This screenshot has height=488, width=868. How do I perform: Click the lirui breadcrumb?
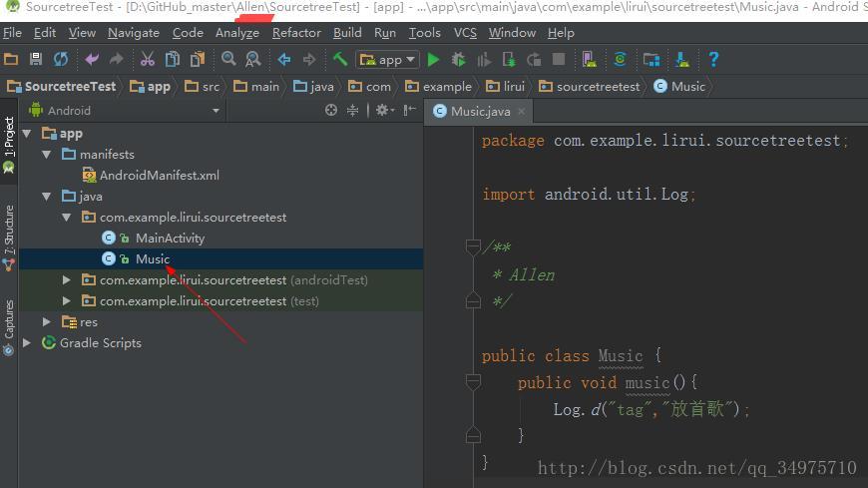(505, 87)
